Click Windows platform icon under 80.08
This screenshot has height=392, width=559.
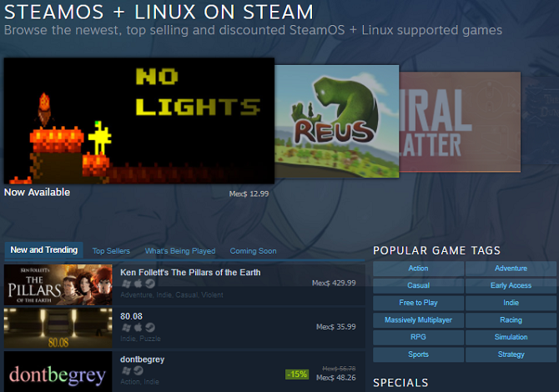pyautogui.click(x=126, y=328)
